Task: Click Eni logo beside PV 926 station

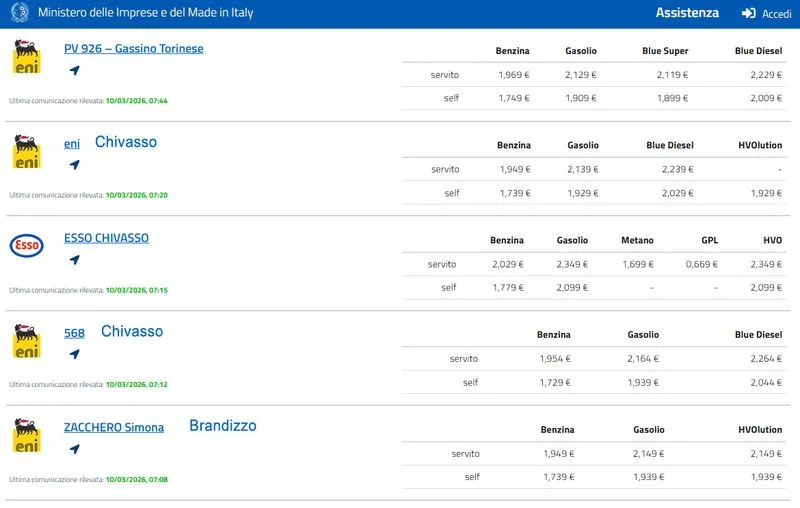Action: (x=26, y=56)
